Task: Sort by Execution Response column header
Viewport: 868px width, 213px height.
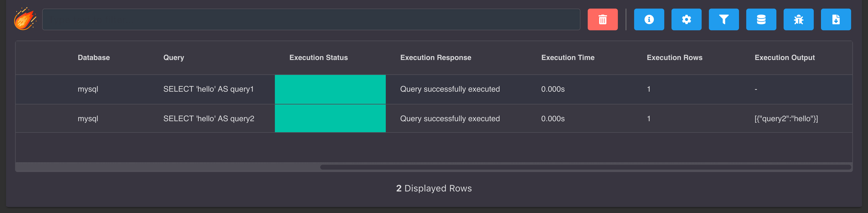Action: click(x=436, y=58)
